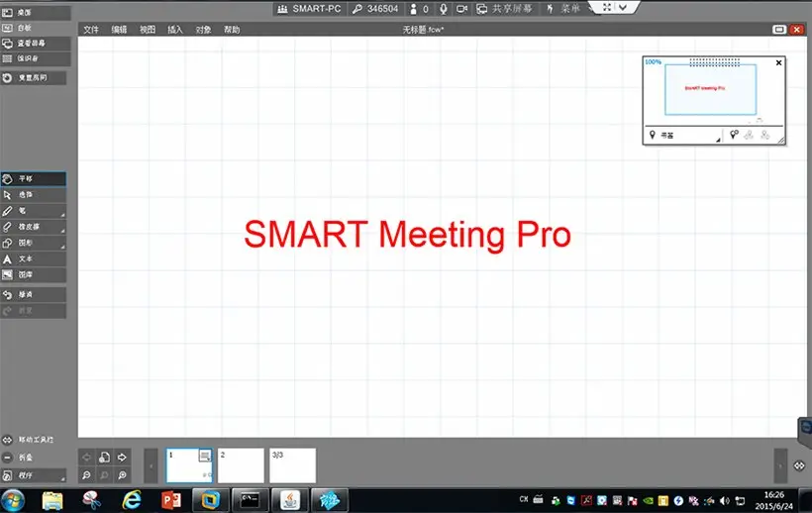Toggle the video camera in top bar
The width and height of the screenshot is (812, 513).
(x=461, y=9)
